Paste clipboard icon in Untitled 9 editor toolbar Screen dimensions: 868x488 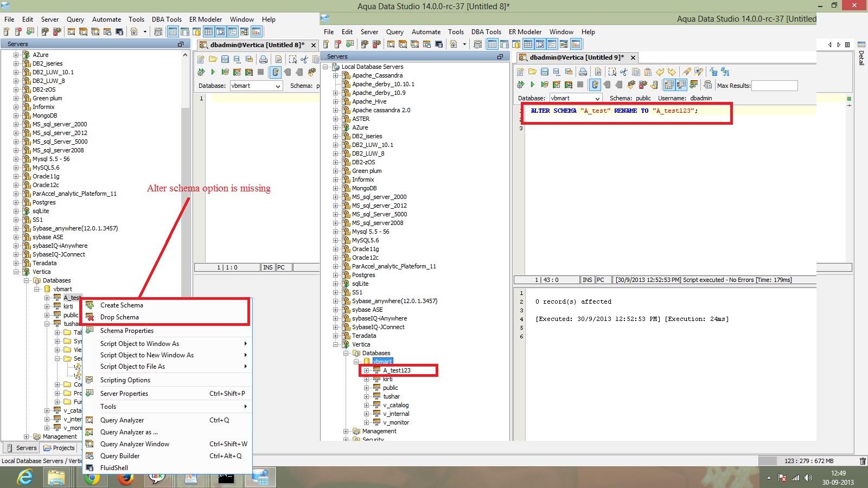[648, 72]
